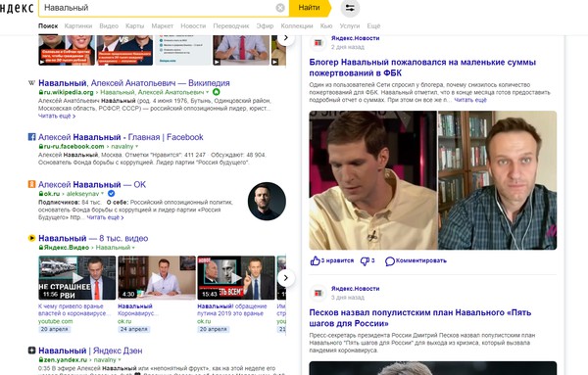Viewport: 588px width, 375px height.
Task: Switch to the Кью tab
Action: click(x=326, y=25)
